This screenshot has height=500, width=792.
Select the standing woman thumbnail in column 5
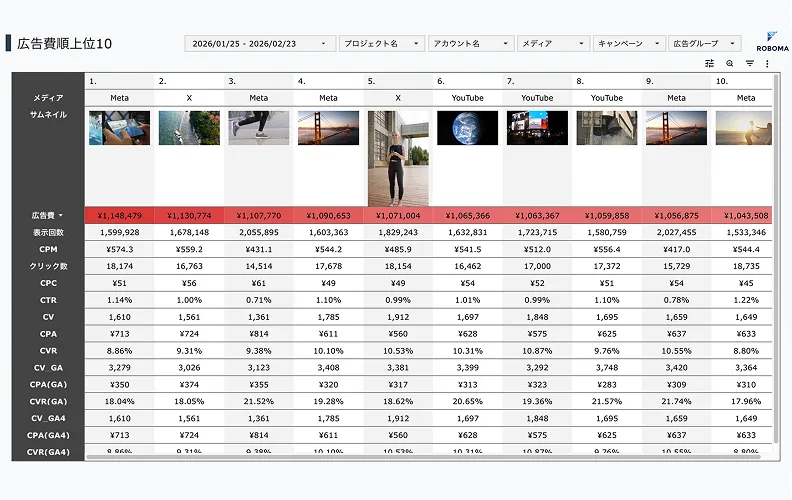(398, 158)
